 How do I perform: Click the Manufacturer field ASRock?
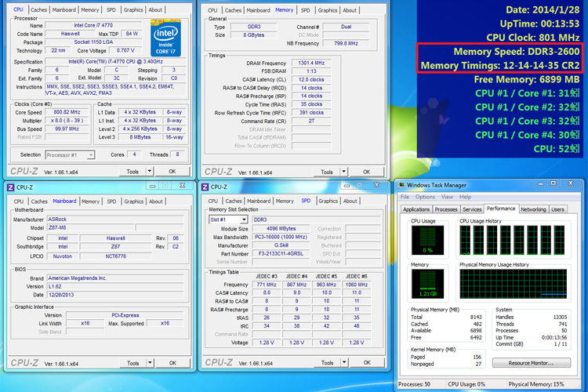pos(115,219)
